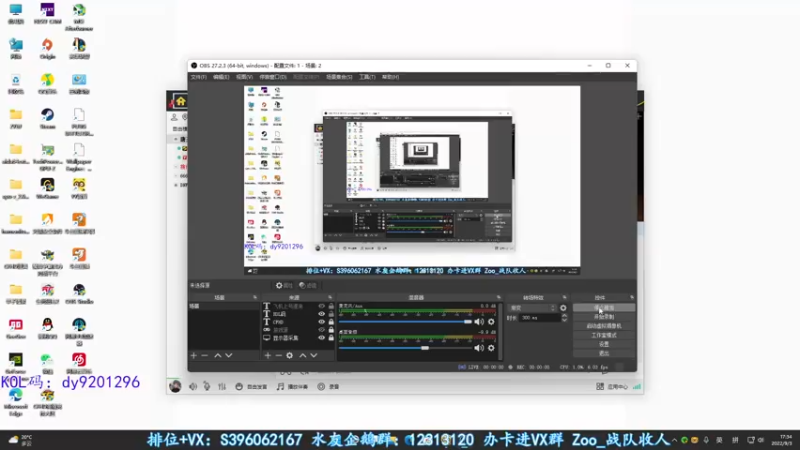Remove the selected source with the minus icon

click(x=279, y=356)
